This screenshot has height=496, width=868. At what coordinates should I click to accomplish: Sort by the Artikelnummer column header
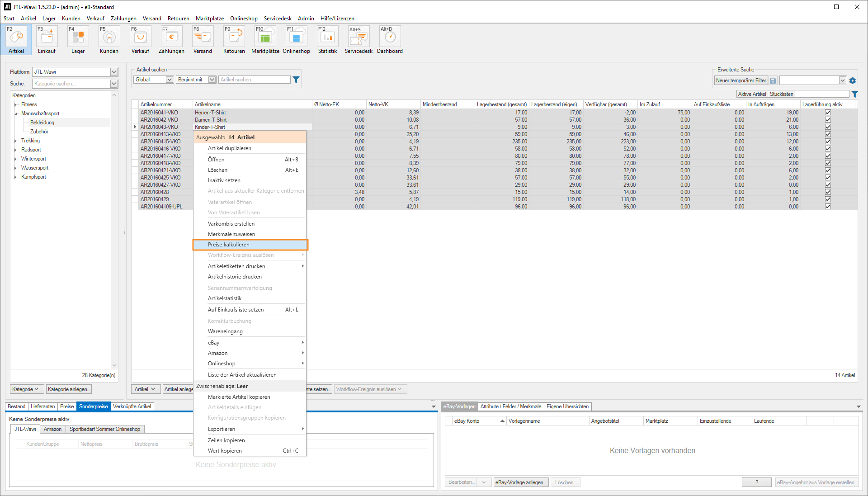point(165,104)
